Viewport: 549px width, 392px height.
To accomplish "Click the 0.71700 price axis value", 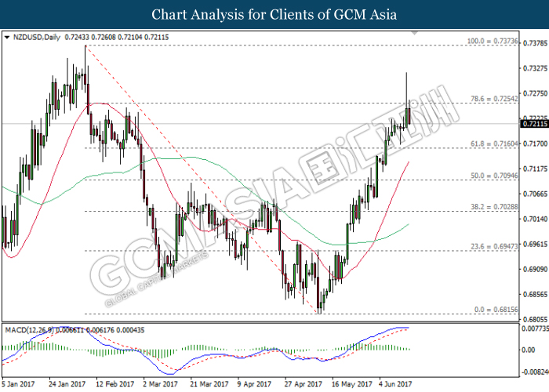I will 535,143.
